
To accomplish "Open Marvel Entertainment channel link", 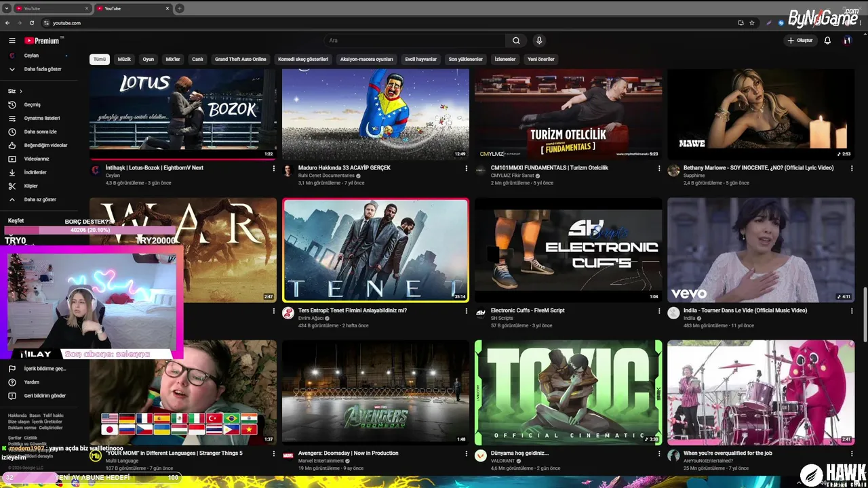I will (321, 461).
